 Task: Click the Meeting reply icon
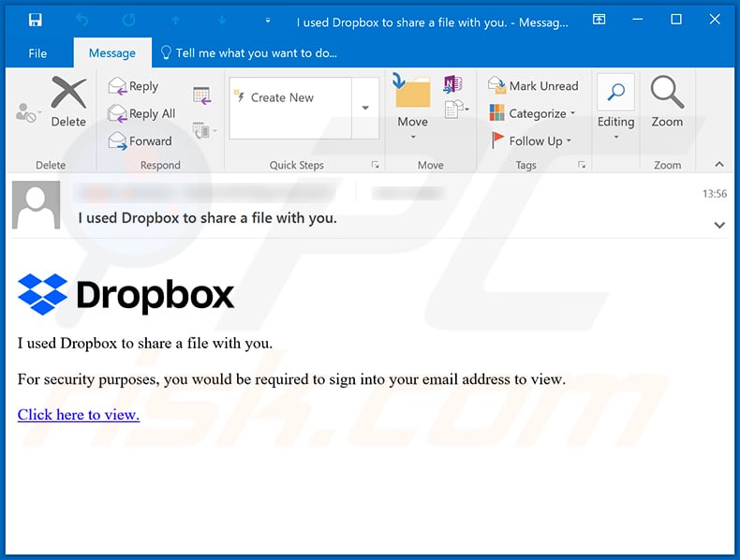tap(202, 96)
